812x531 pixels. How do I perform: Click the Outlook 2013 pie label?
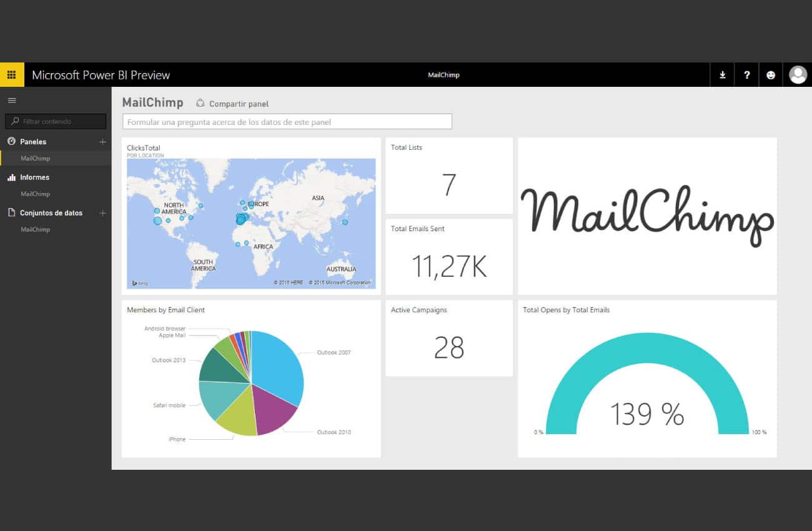coord(169,360)
